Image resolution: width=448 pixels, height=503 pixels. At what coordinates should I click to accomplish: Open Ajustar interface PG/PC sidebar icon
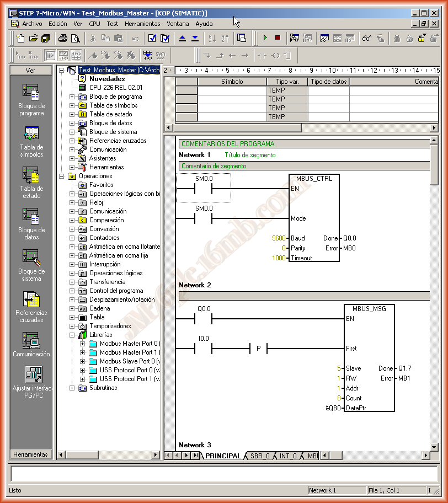(31, 381)
